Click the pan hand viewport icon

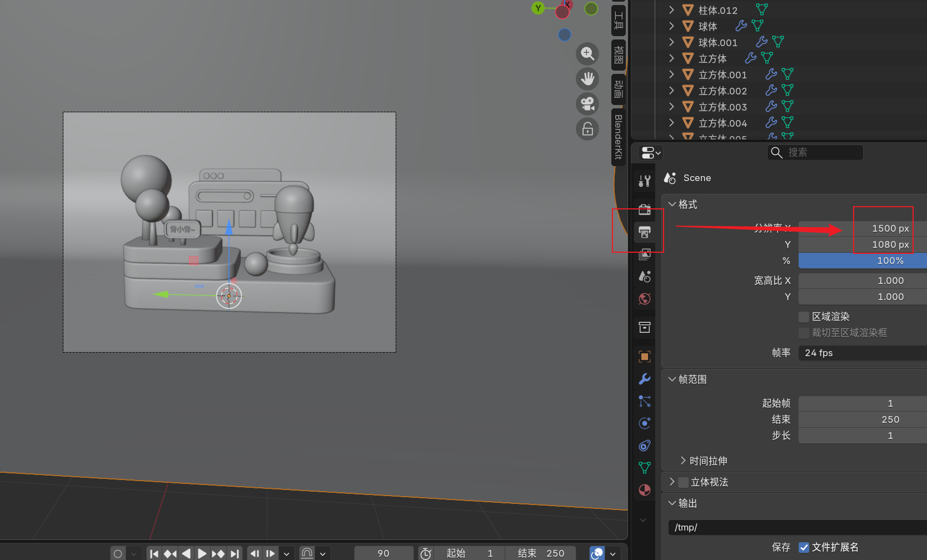[x=587, y=79]
